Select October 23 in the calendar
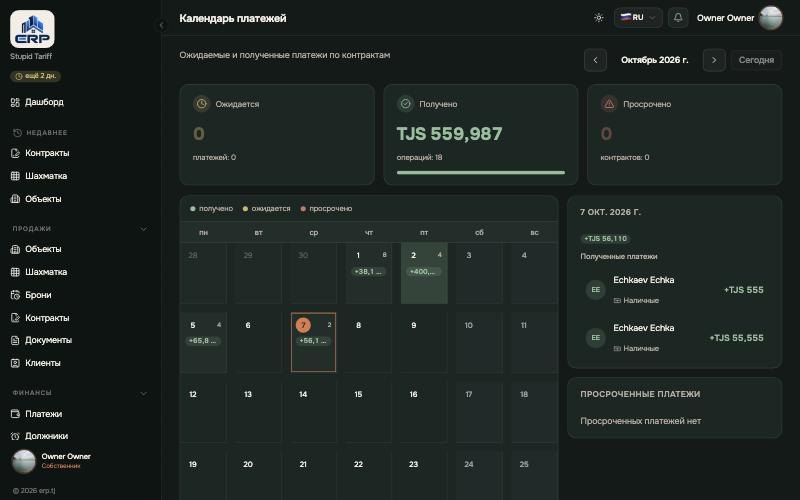Screen dimensions: 800x500 click(x=424, y=474)
